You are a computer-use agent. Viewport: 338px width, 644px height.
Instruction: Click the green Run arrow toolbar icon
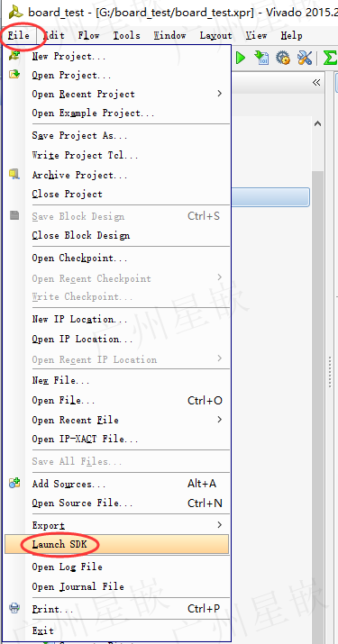241,58
